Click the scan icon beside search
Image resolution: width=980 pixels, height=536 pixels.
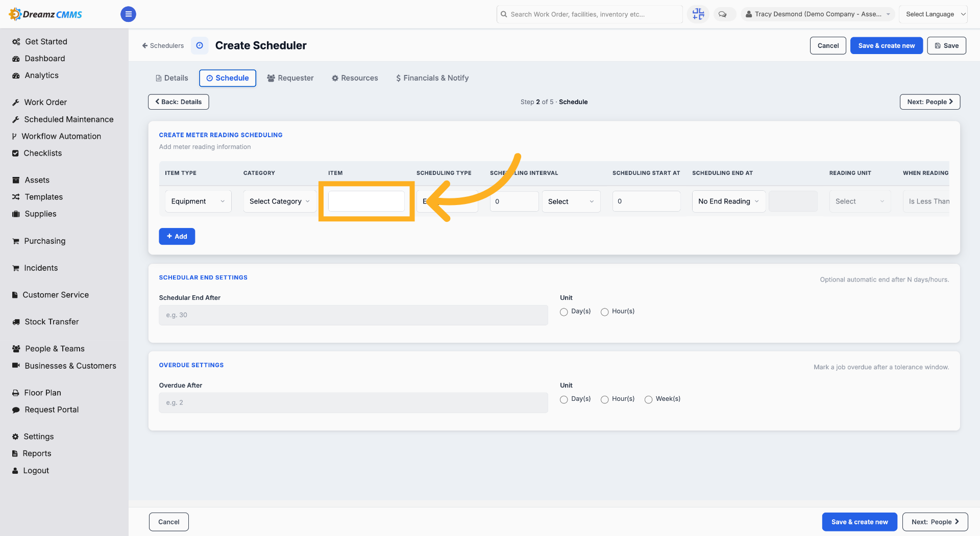pyautogui.click(x=698, y=14)
